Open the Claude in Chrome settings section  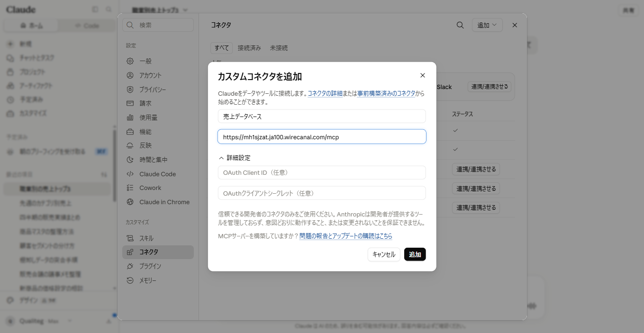coord(158,202)
